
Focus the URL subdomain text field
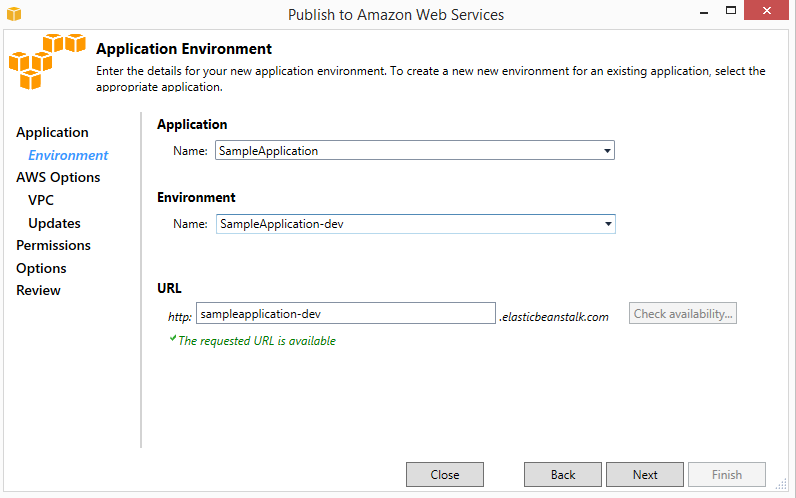pyautogui.click(x=345, y=314)
